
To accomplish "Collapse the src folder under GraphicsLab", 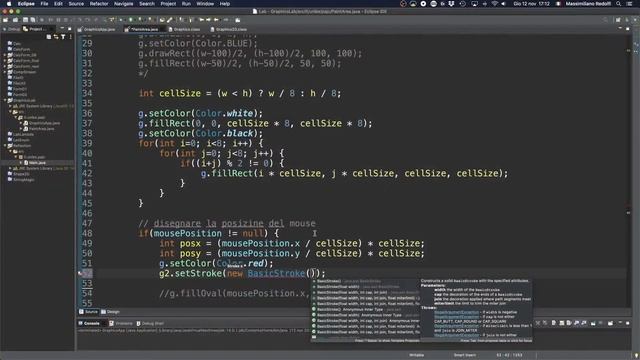I will [10, 111].
